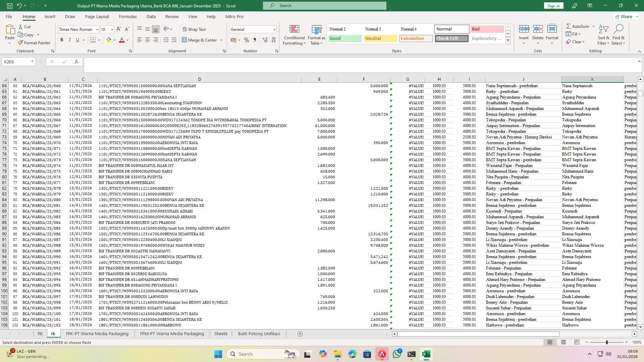Toggle Wrap Text on selected cells

195,29
